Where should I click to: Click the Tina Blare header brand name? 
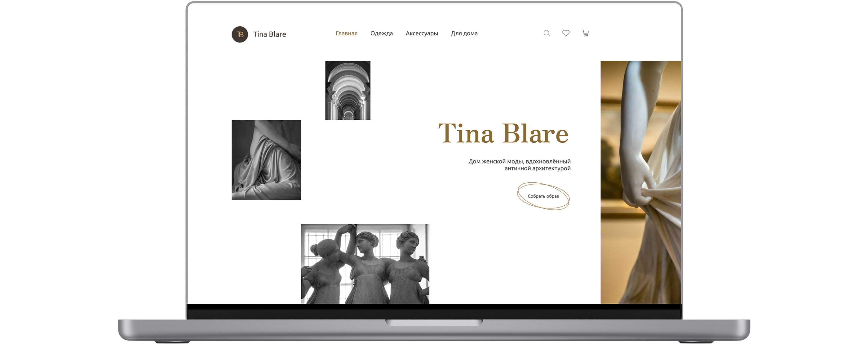point(269,34)
